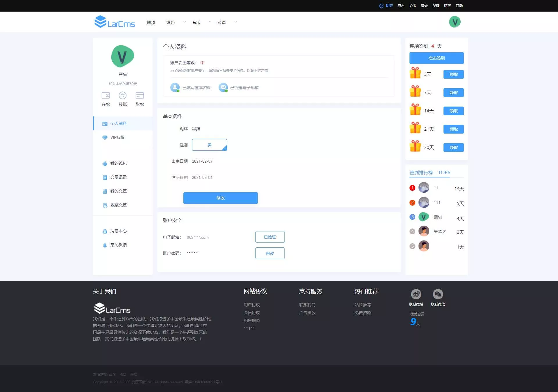Viewport: 558px width, 392px height.
Task: Expand the 源码 nav dropdown arrow
Action: coord(184,22)
